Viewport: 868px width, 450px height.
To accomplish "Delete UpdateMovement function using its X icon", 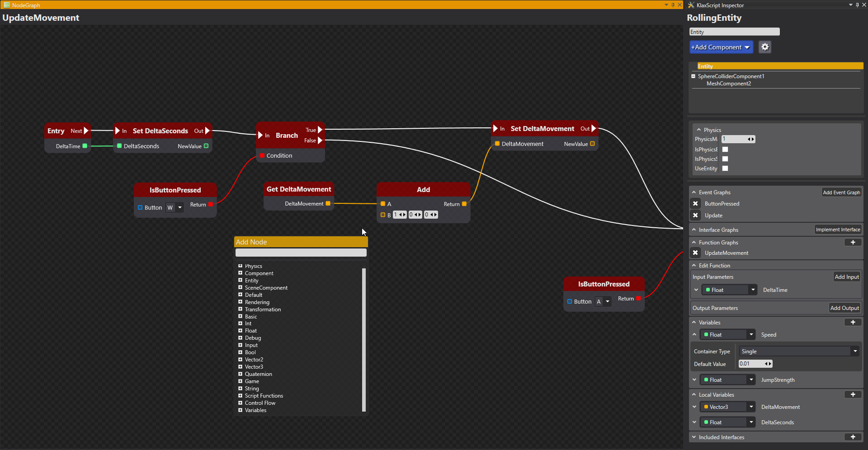I will [x=695, y=253].
